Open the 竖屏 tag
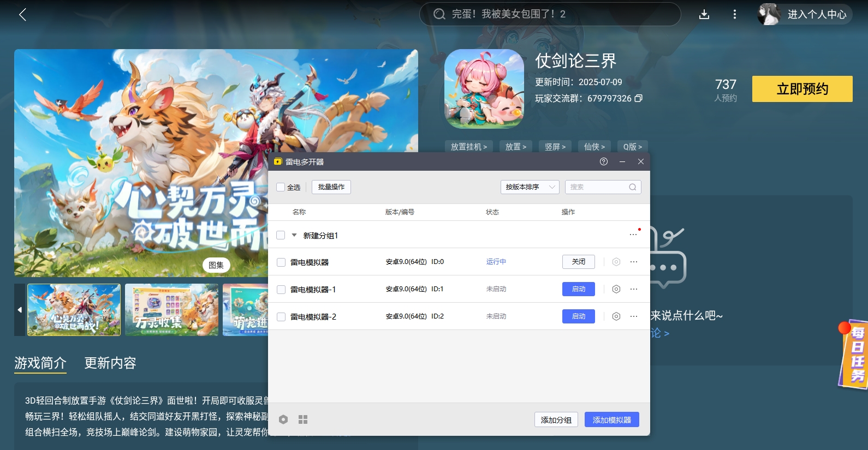The image size is (868, 450). pyautogui.click(x=555, y=147)
